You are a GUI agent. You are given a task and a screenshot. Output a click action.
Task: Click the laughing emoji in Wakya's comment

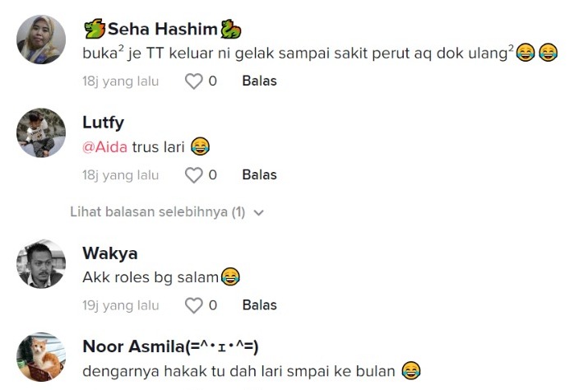[x=230, y=278]
